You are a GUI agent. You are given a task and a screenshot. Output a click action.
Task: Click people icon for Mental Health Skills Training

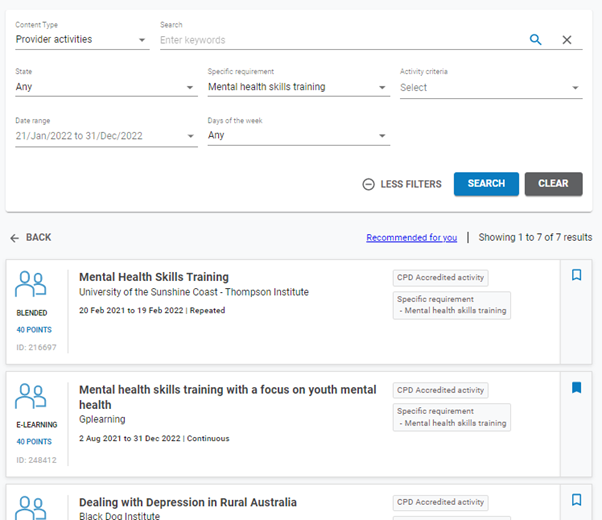[31, 284]
